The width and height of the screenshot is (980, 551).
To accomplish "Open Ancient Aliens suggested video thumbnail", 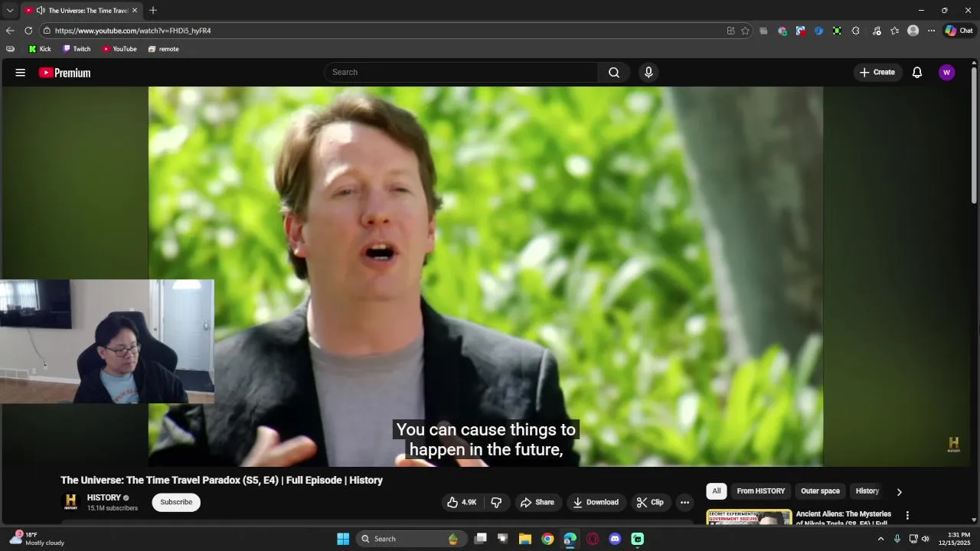I will (749, 517).
